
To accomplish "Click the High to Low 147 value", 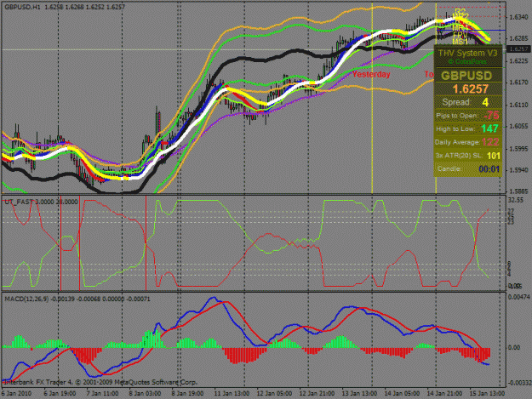I will 489,128.
